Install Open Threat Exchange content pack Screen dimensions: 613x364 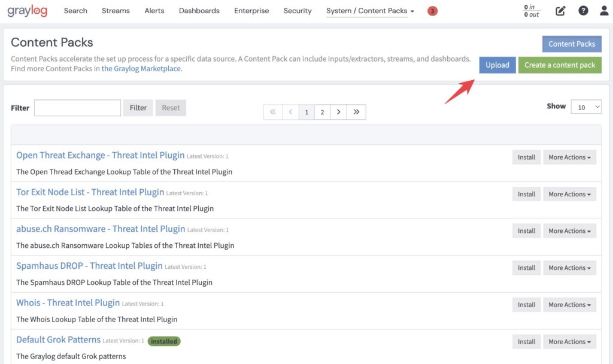coord(527,157)
